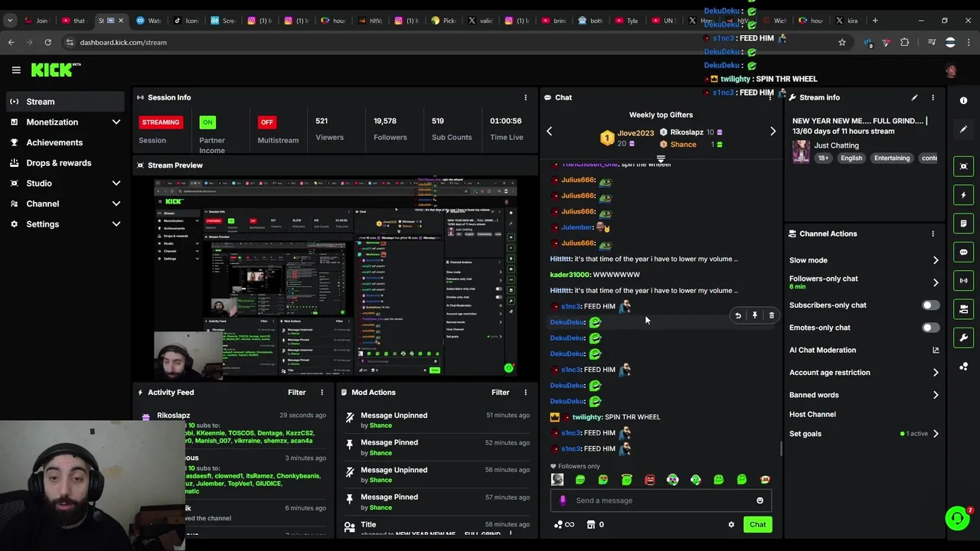Reload the page using browser refresh button
980x551 pixels.
click(47, 42)
